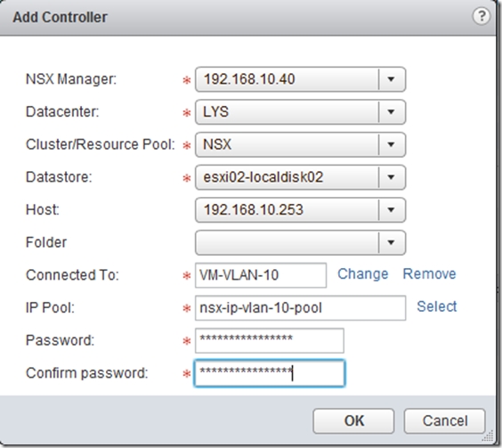
Task: Click the Select link for IP Pool
Action: click(x=437, y=306)
